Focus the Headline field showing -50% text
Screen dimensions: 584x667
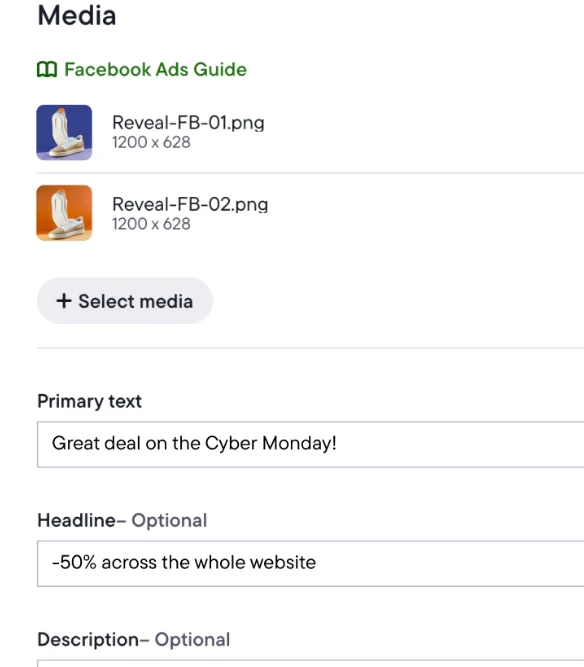[311, 563]
